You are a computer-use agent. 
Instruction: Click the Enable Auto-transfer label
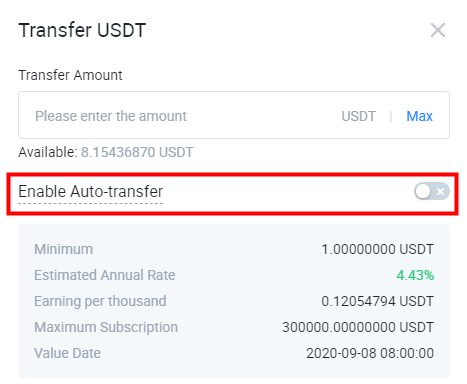91,192
